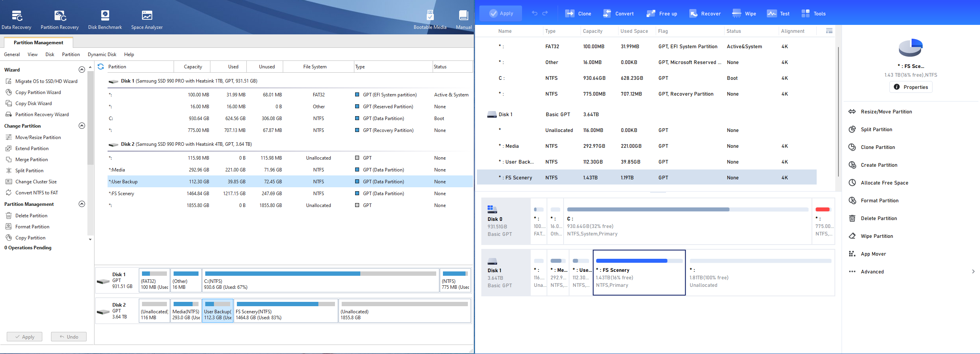Image resolution: width=980 pixels, height=354 pixels.
Task: Select C: 930.64GB block on right Disk 0
Action: coord(688,221)
